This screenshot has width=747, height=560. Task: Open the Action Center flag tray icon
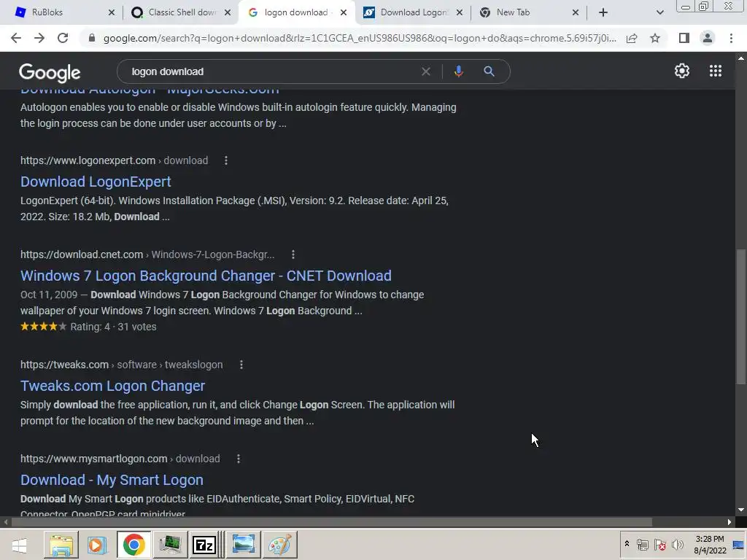[659, 545]
